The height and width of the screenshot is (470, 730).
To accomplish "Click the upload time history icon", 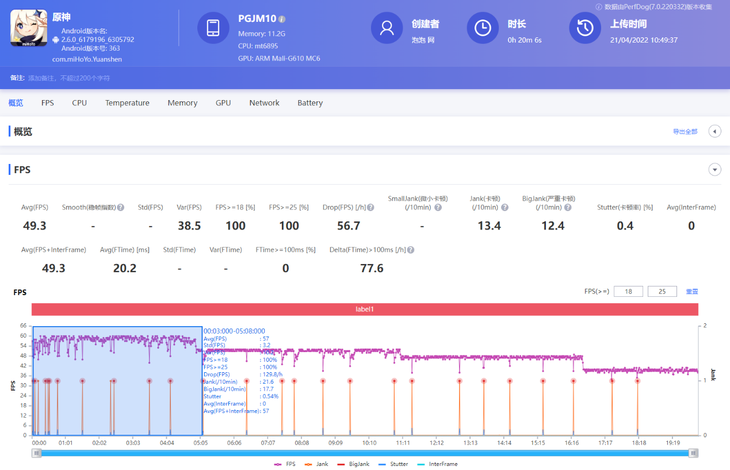I will [x=584, y=29].
